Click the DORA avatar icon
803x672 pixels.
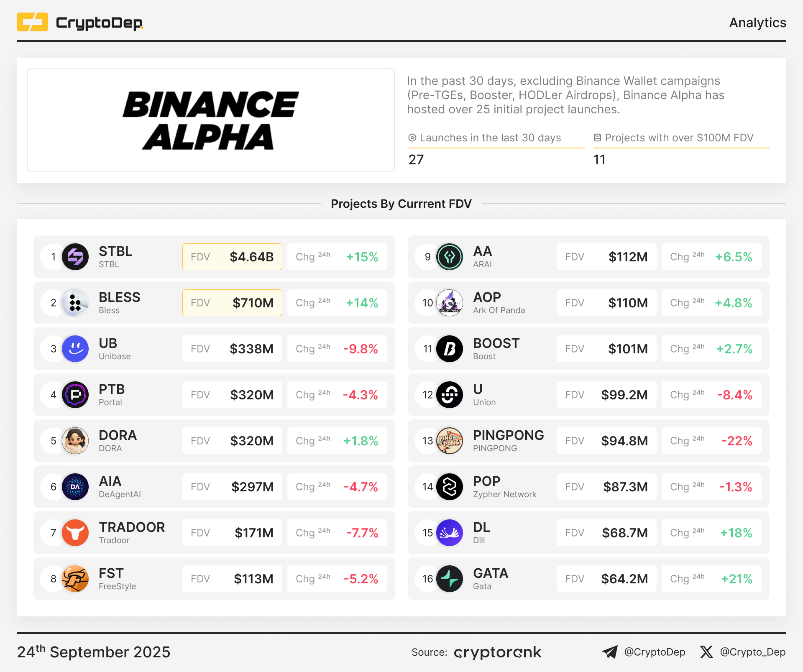(75, 441)
